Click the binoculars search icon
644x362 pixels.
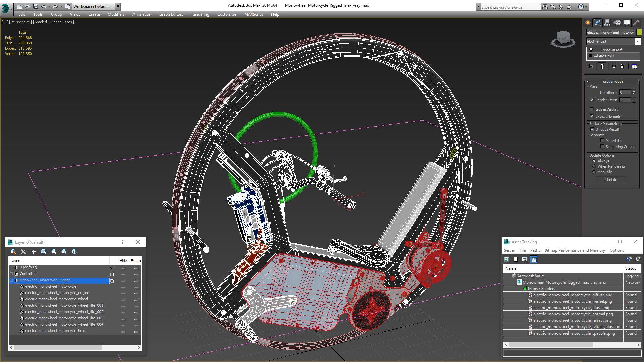pyautogui.click(x=545, y=7)
